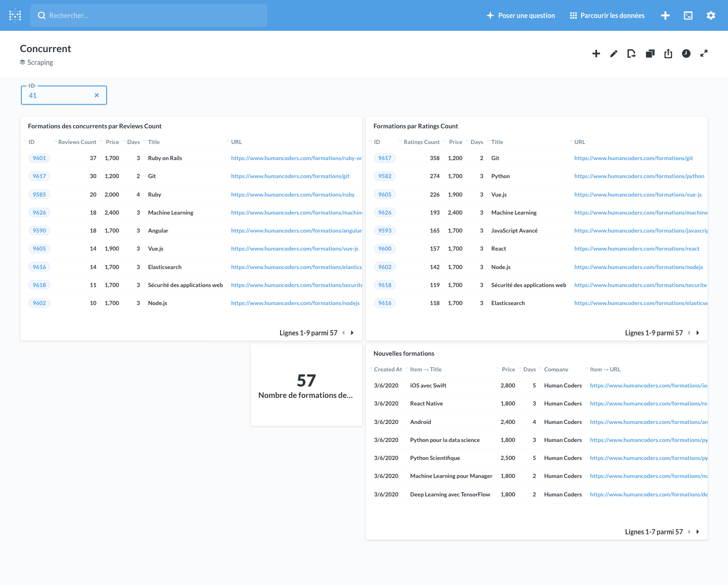This screenshot has height=585, width=728.
Task: Go to next page of Reviews Count table
Action: point(352,333)
